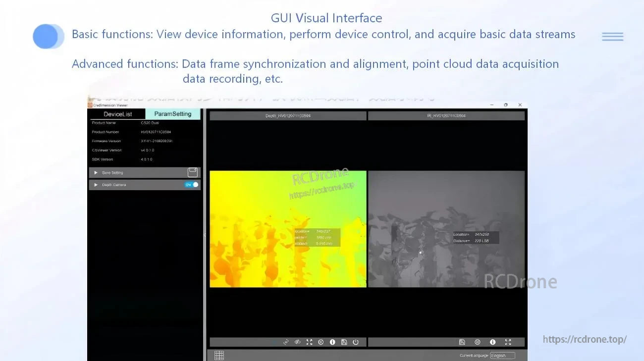Save the IR frame using disk icon
Screen dimensions: 644x361
click(462, 342)
